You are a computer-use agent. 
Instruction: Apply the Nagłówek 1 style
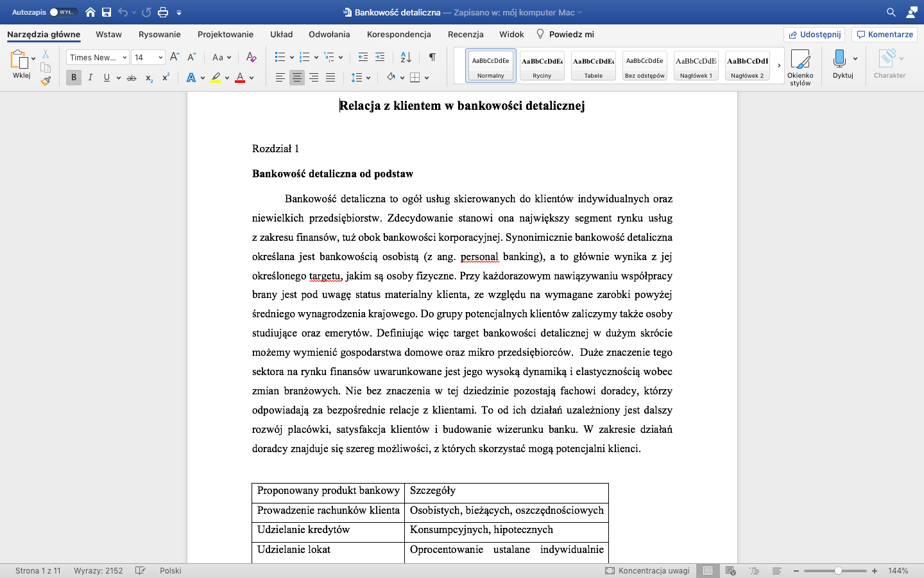[x=696, y=66]
